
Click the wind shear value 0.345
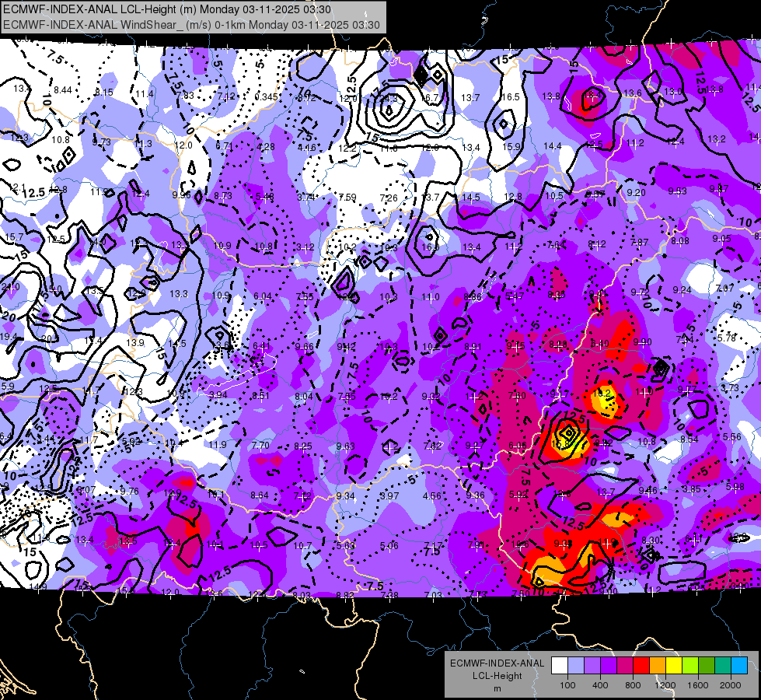coord(266,97)
